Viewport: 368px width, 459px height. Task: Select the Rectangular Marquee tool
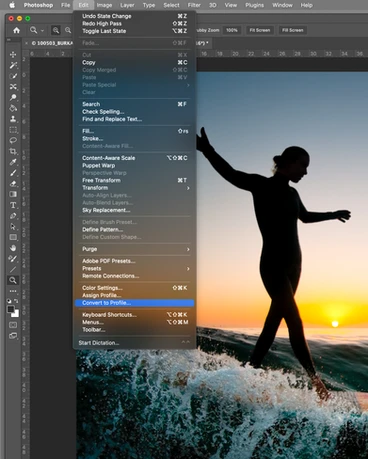13,130
